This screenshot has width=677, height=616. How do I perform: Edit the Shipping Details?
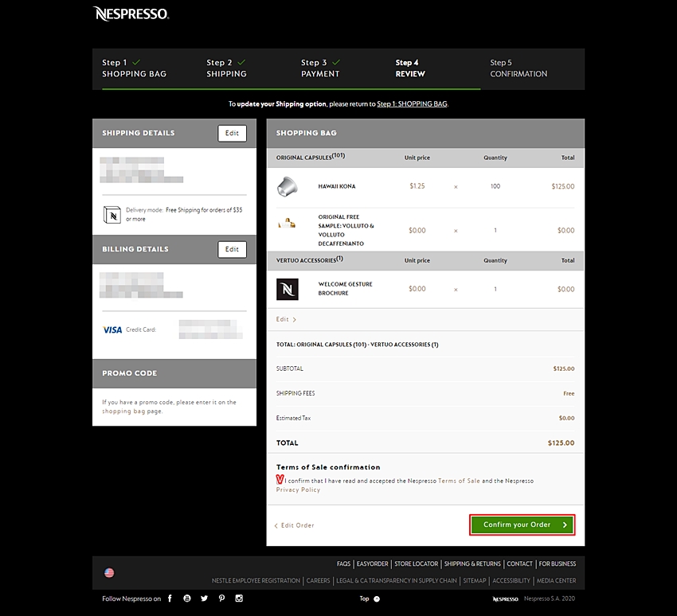[x=232, y=133]
